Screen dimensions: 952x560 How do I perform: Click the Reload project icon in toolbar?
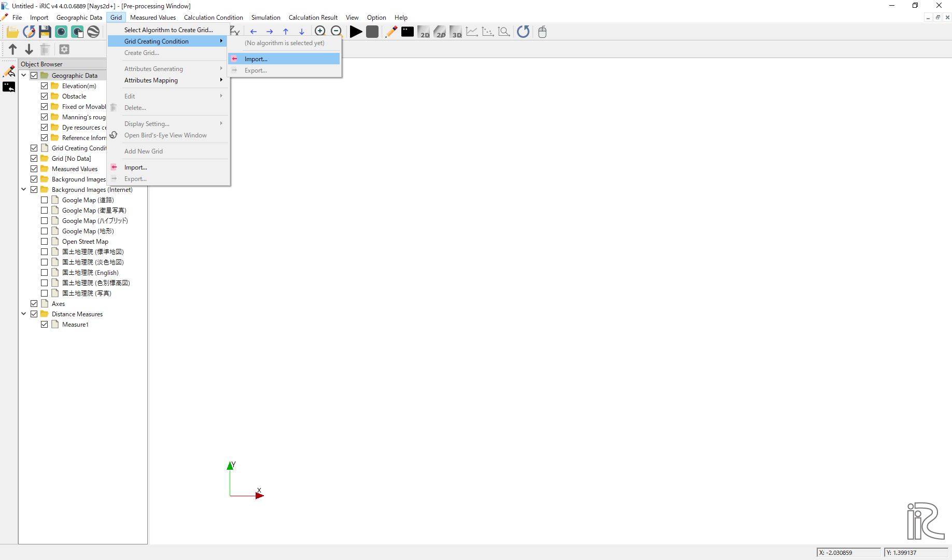tap(29, 32)
